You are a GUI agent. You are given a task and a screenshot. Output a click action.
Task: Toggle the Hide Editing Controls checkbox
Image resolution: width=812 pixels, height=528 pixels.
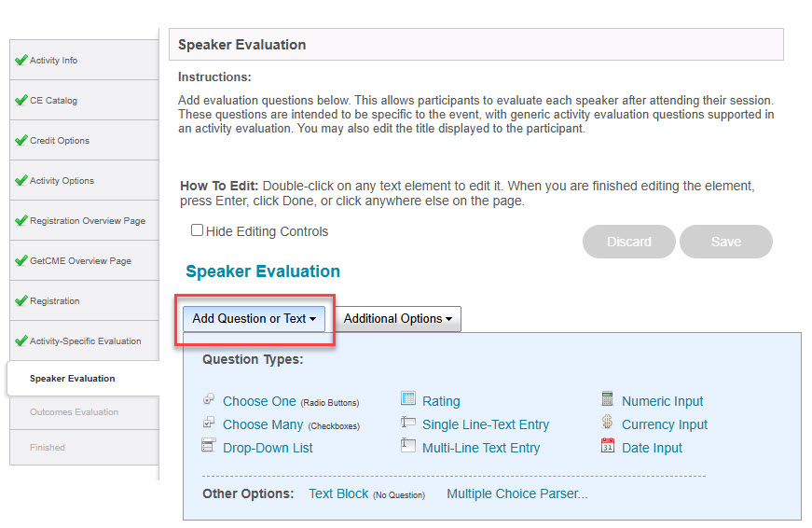point(197,230)
